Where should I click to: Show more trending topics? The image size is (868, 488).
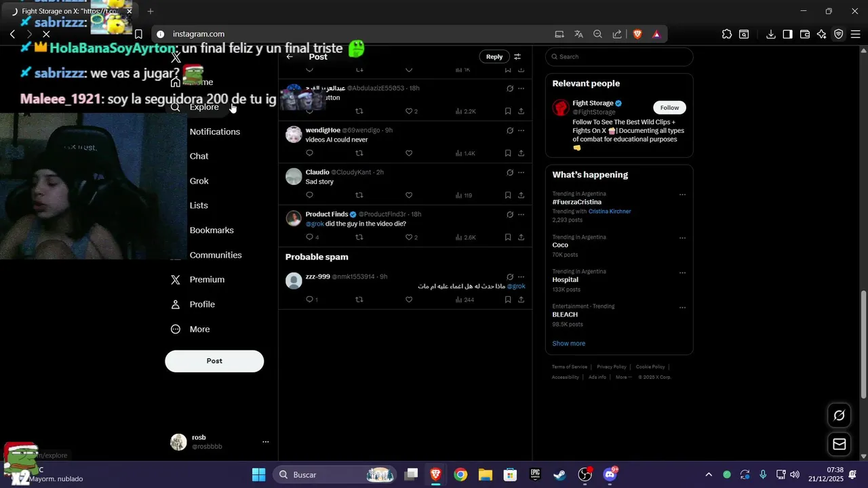pos(568,344)
